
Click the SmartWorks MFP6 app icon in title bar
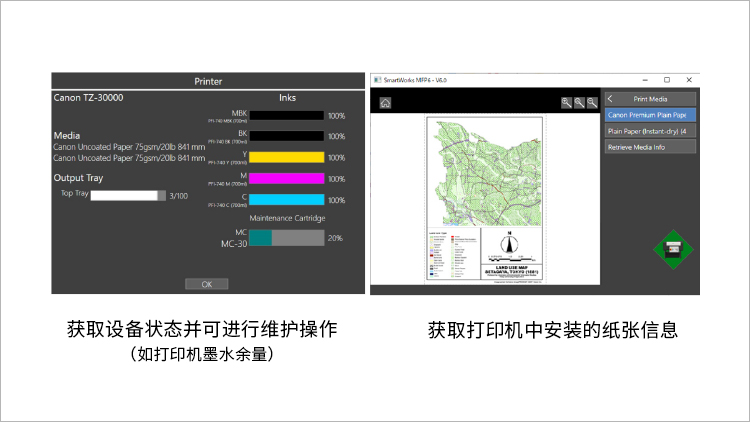click(x=377, y=80)
